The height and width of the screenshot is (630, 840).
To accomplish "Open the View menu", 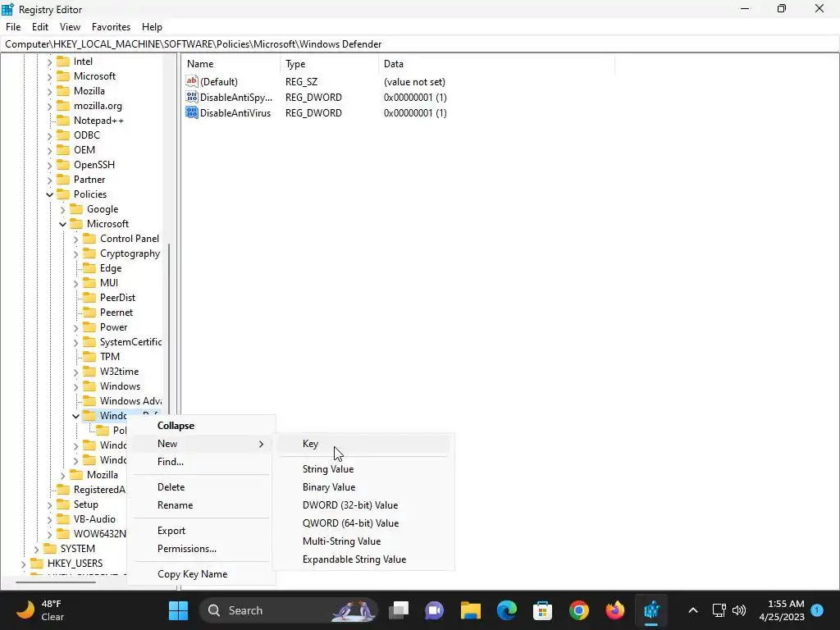I will click(70, 27).
